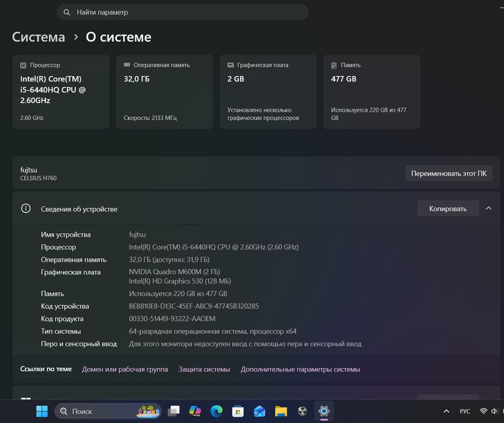Open Microsoft Edge browser
The width and height of the screenshot is (504, 423).
pos(216,411)
